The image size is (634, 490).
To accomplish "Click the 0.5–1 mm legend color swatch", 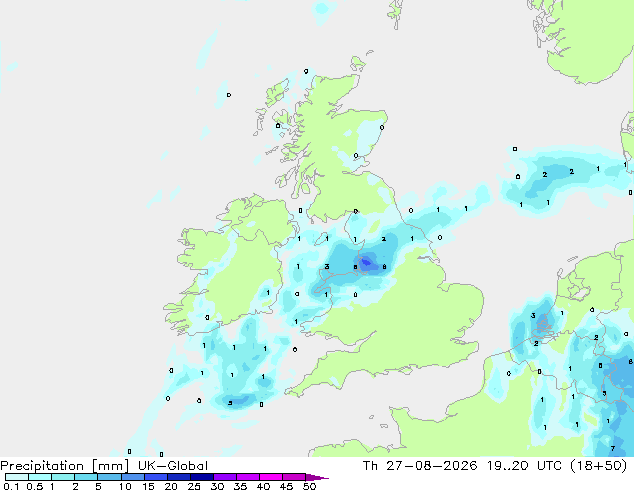I will [x=40, y=477].
